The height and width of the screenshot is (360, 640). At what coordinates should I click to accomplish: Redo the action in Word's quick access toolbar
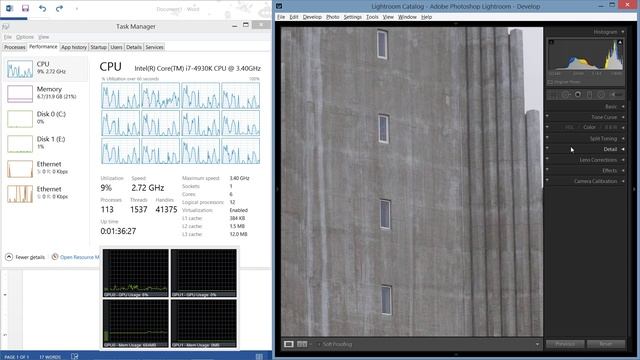[x=59, y=8]
